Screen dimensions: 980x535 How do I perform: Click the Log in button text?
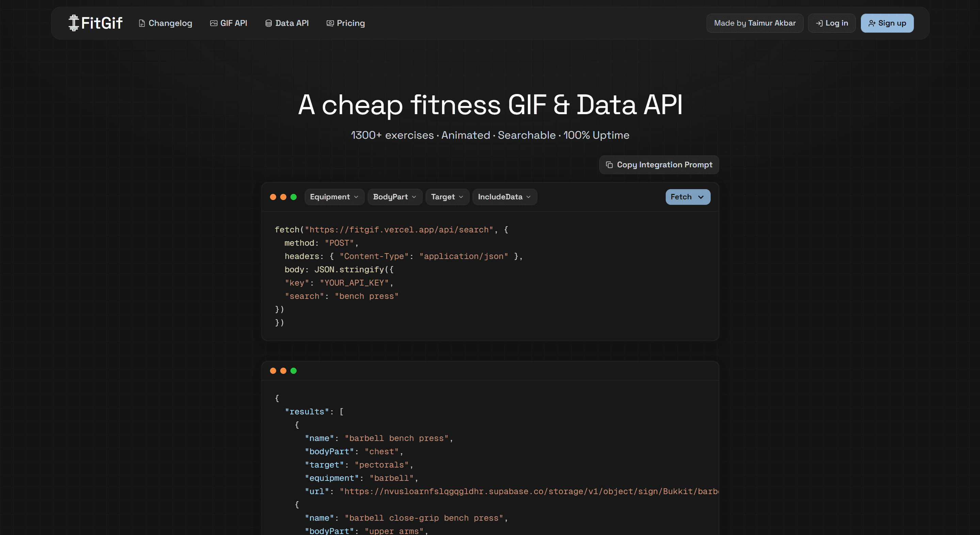(x=837, y=23)
